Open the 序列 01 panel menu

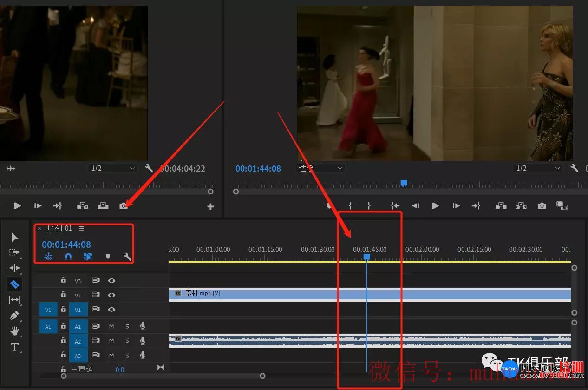[81, 228]
